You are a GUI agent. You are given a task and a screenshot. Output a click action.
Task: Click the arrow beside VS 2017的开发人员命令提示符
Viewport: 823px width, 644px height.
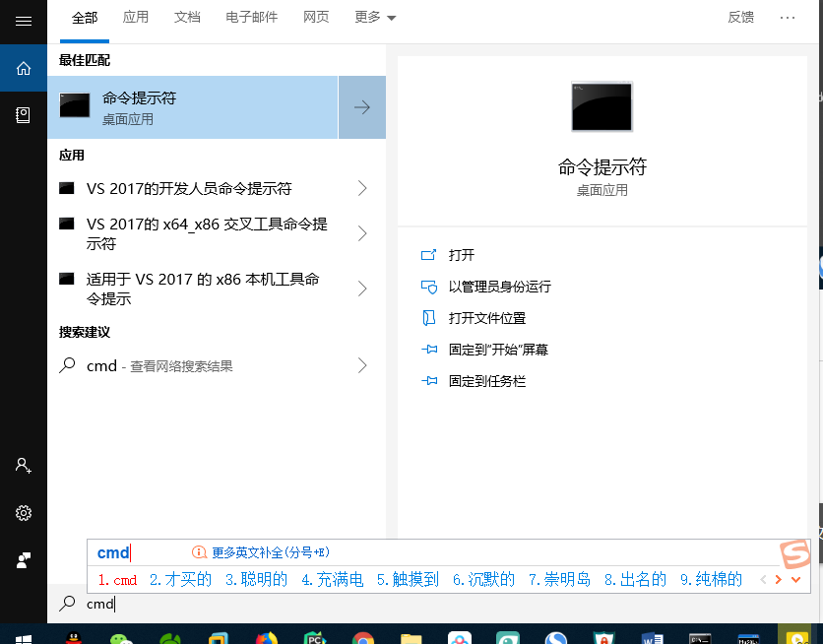click(364, 186)
